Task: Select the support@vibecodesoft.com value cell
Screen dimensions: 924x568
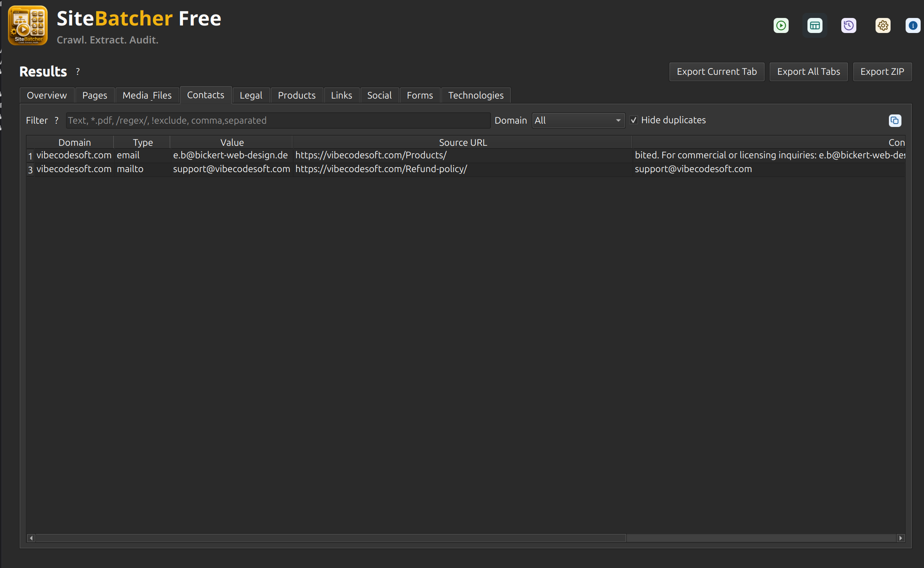Action: coord(231,169)
